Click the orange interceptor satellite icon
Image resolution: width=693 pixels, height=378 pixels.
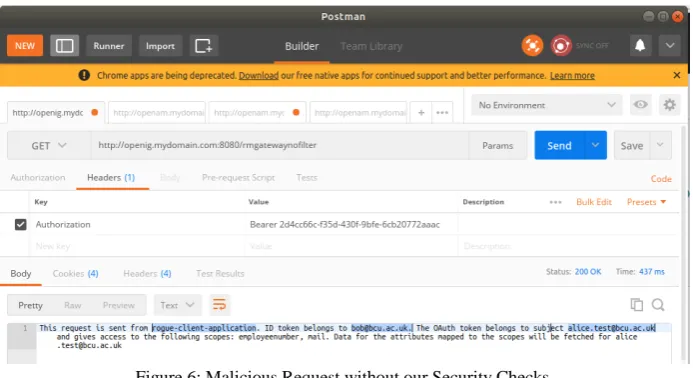[532, 46]
